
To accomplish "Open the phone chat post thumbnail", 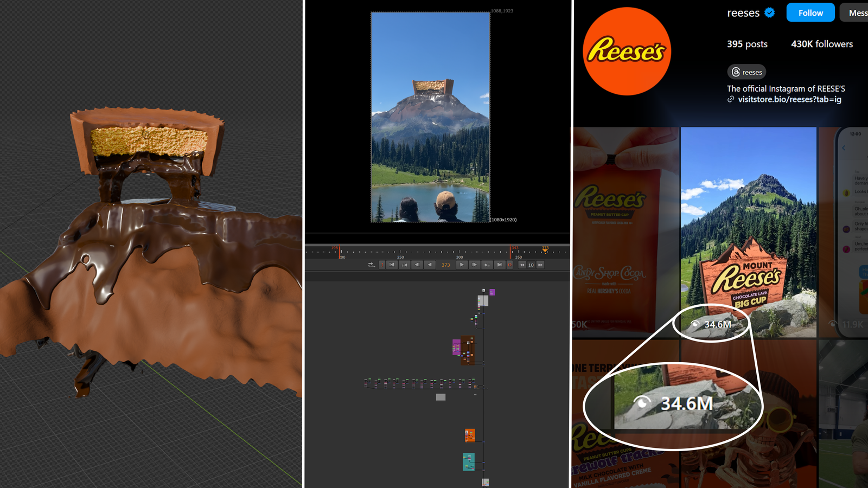I will [x=844, y=232].
